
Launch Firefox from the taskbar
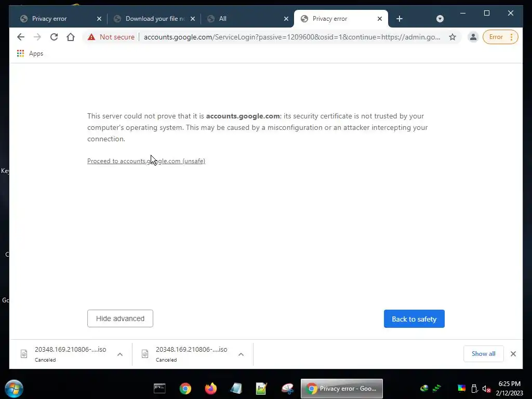point(211,389)
